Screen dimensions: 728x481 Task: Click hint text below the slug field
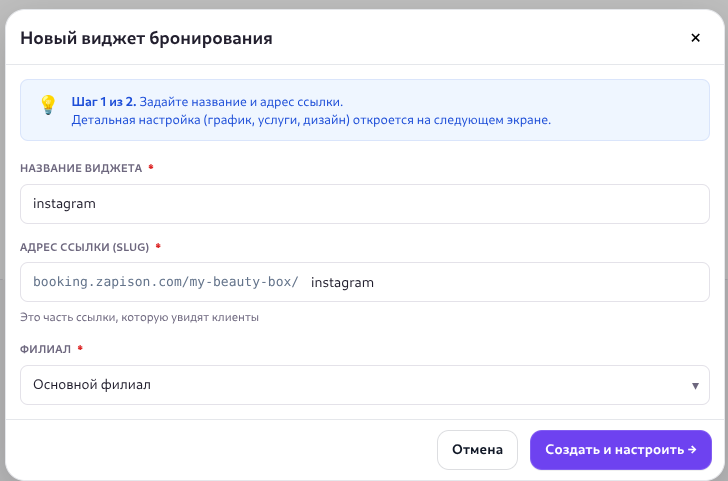[140, 317]
